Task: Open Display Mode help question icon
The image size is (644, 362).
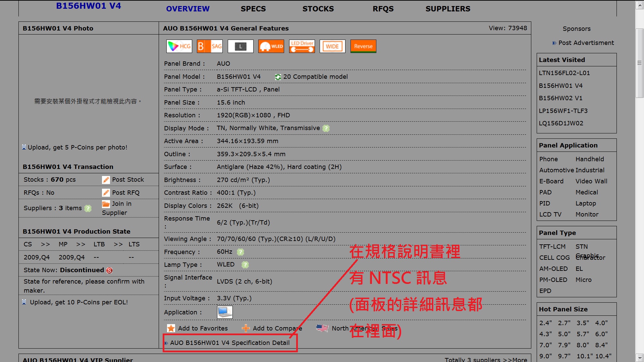Action: [x=326, y=128]
